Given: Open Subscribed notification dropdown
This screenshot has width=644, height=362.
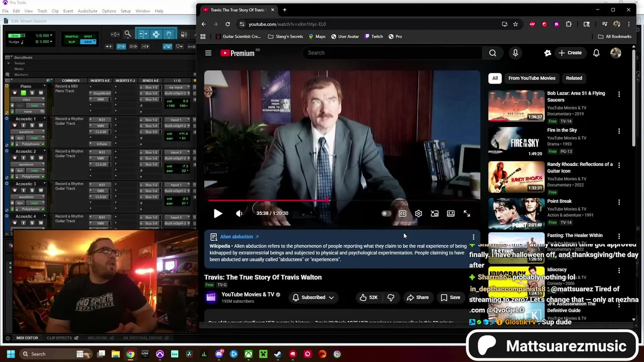Looking at the screenshot, I should 313,297.
